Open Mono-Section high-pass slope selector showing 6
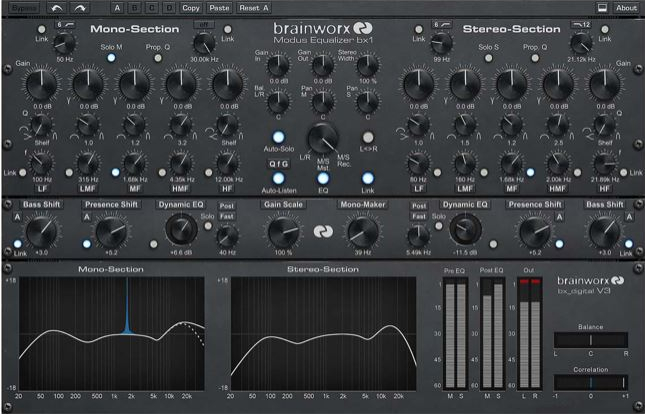645x414 pixels. pos(65,25)
